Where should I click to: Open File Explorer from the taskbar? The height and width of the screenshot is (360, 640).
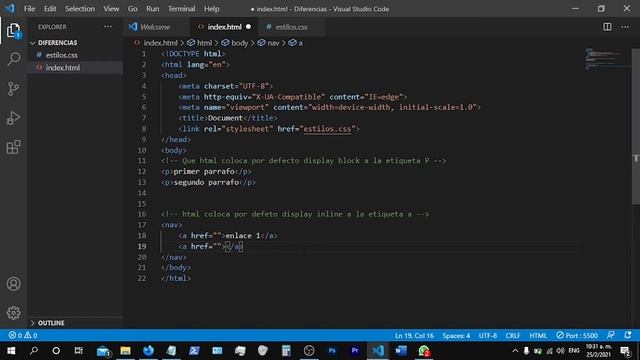(125, 351)
